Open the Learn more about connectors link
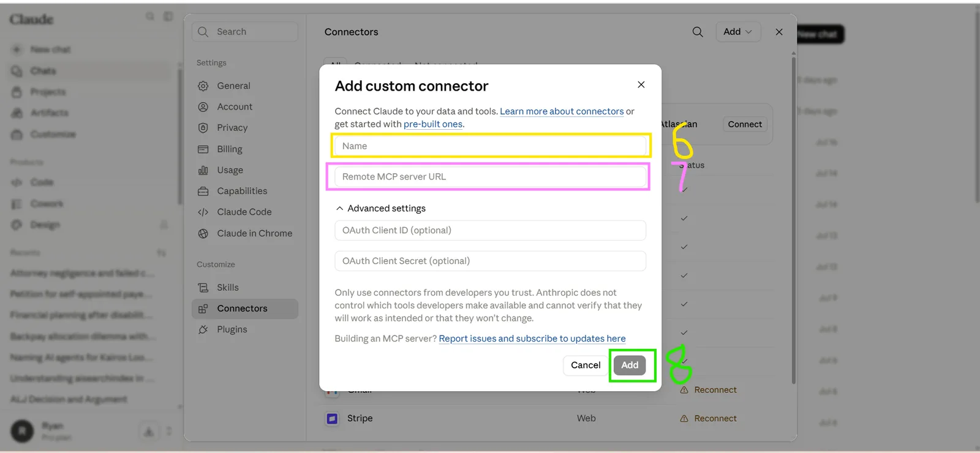Image resolution: width=980 pixels, height=453 pixels. coord(562,111)
